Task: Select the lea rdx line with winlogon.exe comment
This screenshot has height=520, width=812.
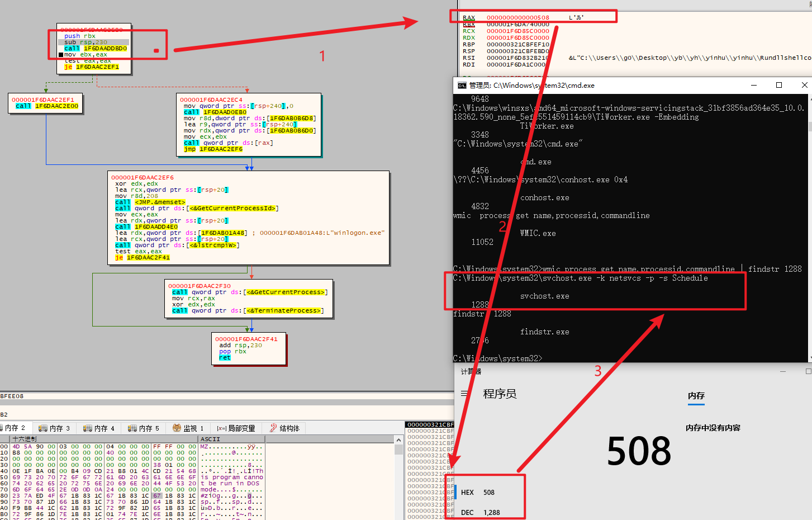Action: tap(250, 233)
